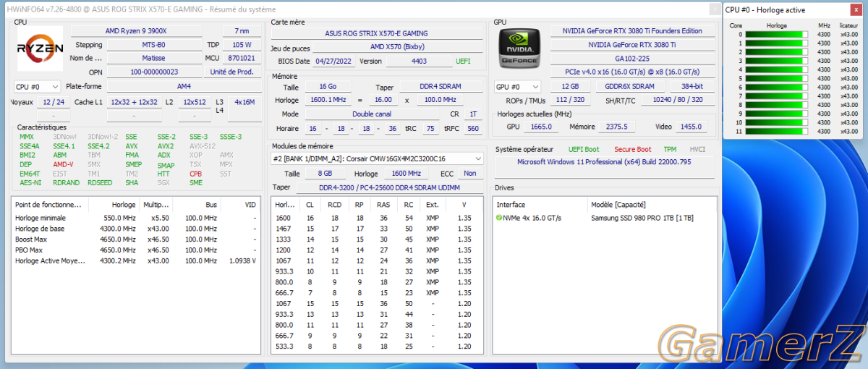The image size is (868, 369).
Task: Click the Microsoft Windows 11 Professional build text
Action: (x=604, y=162)
